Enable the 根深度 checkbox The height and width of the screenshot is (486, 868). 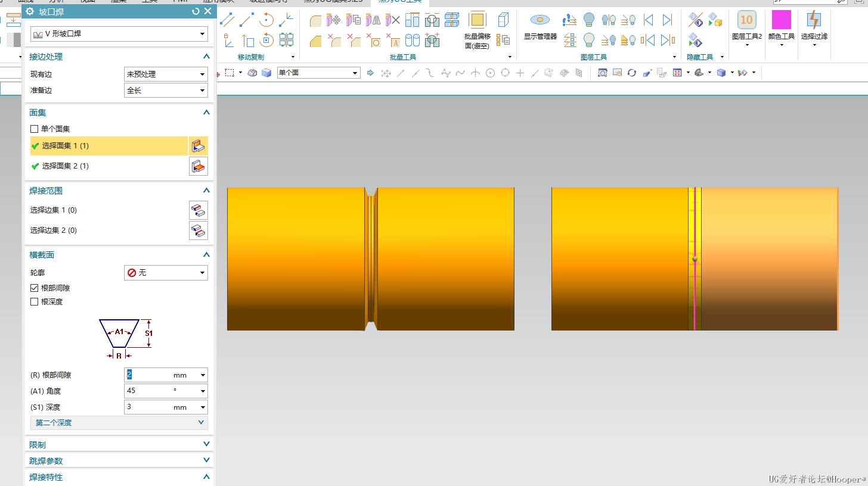[34, 302]
